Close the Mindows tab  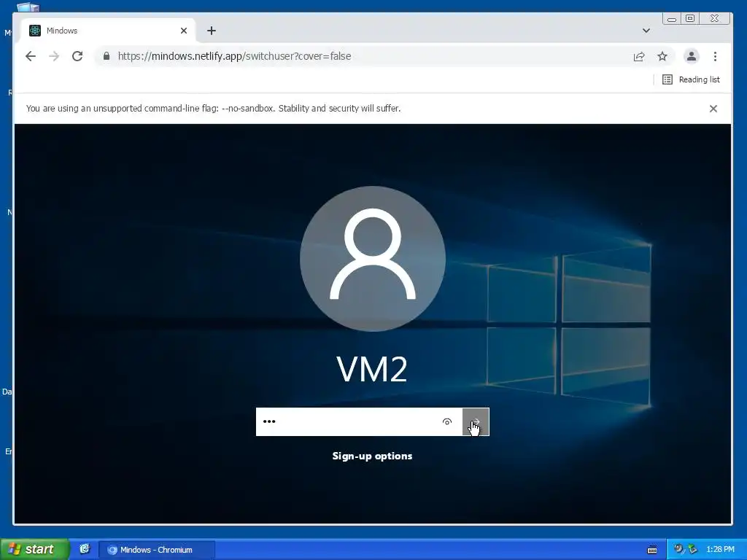click(x=184, y=31)
